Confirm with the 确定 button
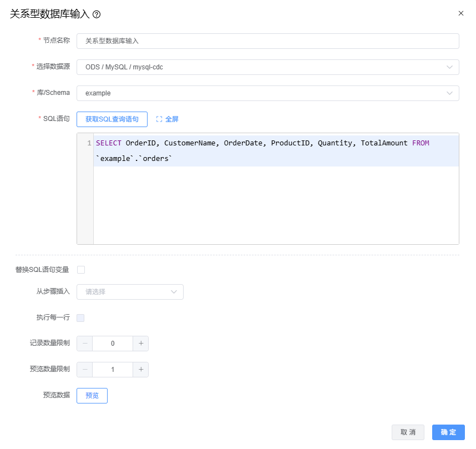Viewport: 476px width, 449px height. click(448, 432)
